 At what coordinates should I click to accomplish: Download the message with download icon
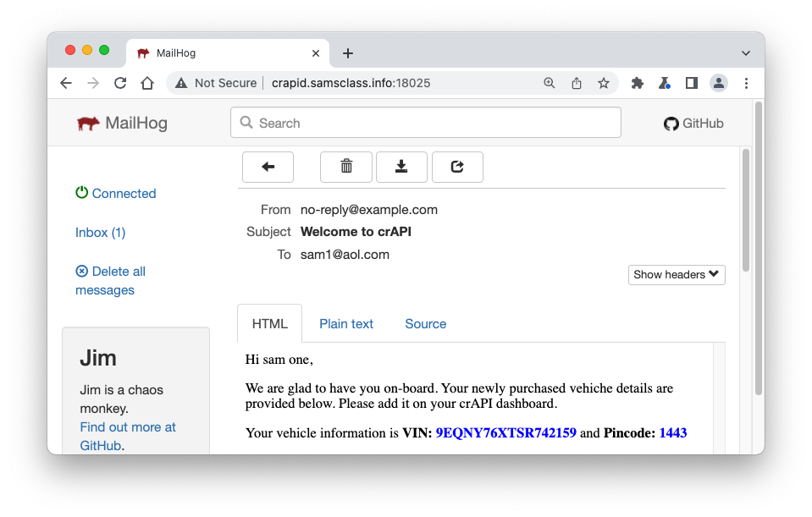pos(401,168)
